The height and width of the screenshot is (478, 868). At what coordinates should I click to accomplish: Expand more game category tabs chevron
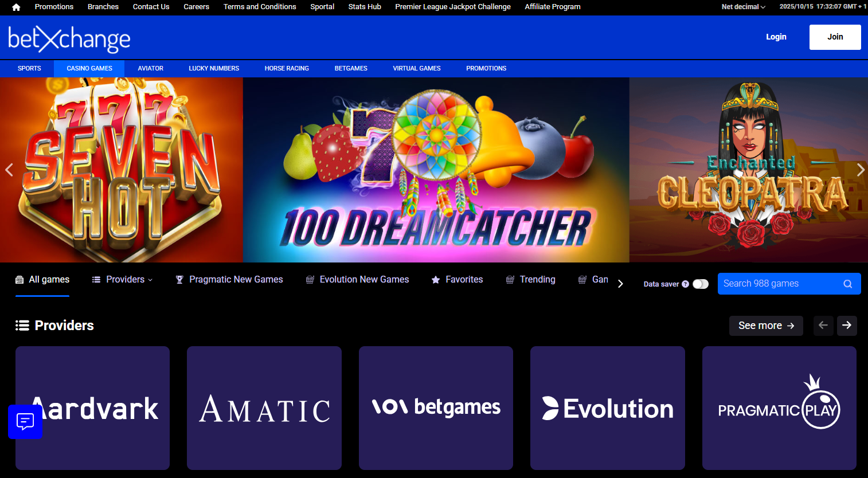pos(620,284)
